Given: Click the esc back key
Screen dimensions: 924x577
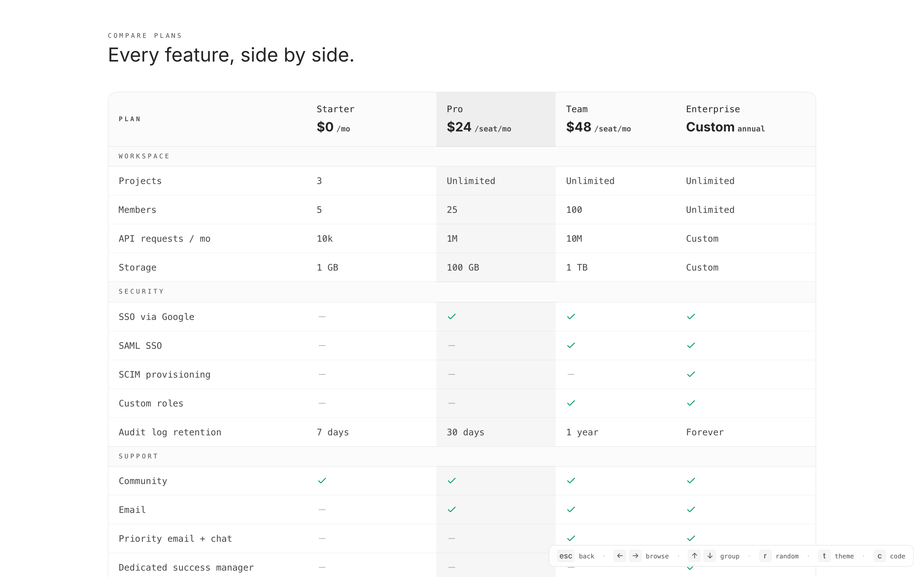Looking at the screenshot, I should coord(566,556).
